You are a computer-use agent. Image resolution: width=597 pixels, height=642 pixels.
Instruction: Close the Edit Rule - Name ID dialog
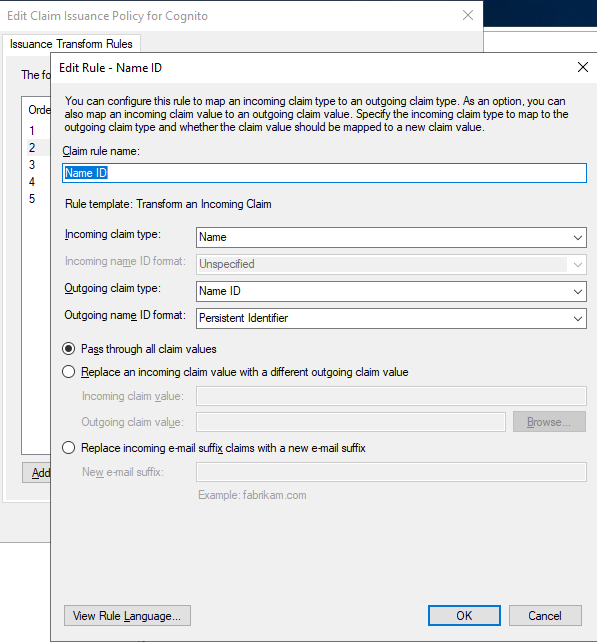point(583,67)
